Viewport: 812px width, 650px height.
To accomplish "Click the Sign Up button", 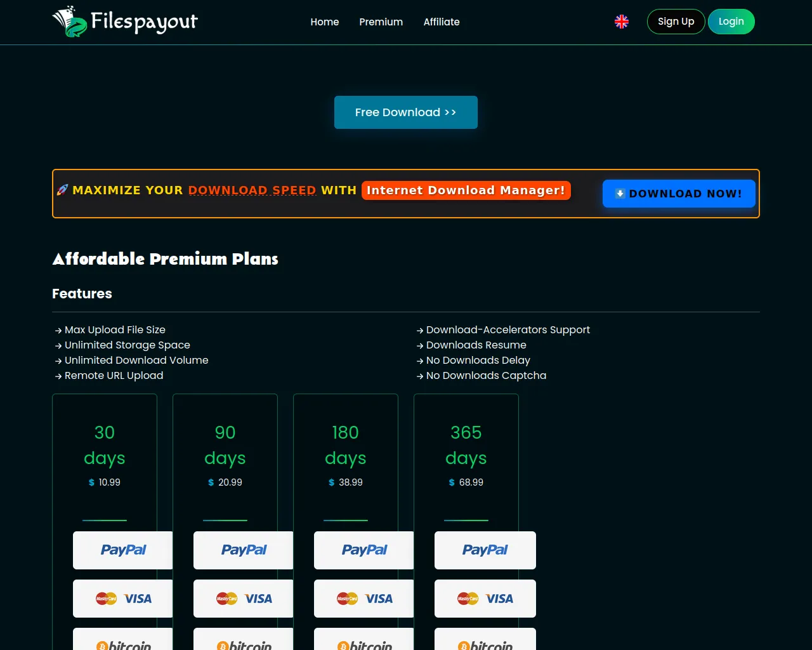I will pyautogui.click(x=676, y=22).
